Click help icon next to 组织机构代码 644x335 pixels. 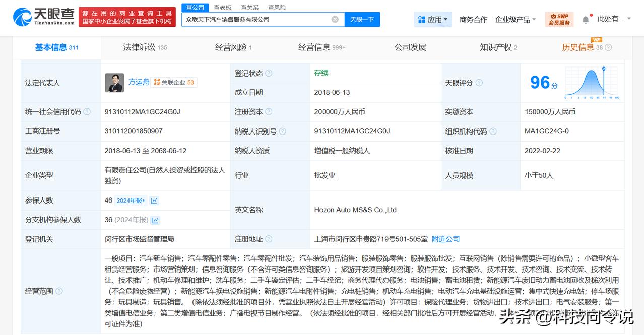(x=492, y=131)
